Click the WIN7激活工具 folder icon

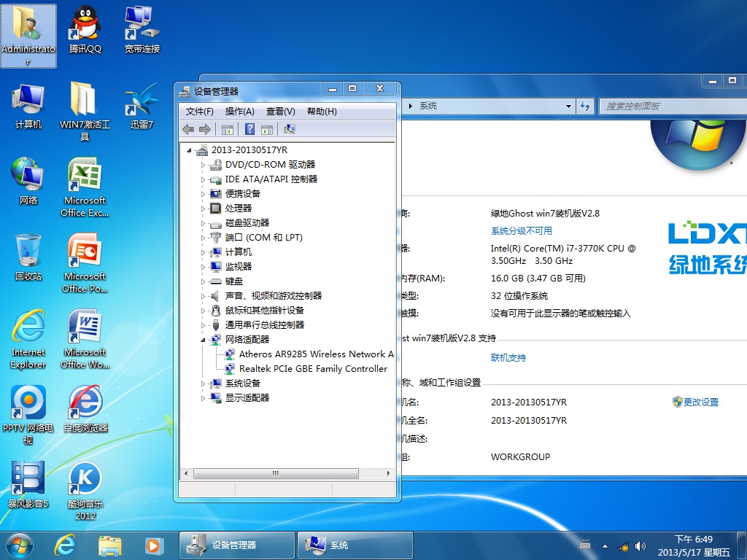[85, 112]
